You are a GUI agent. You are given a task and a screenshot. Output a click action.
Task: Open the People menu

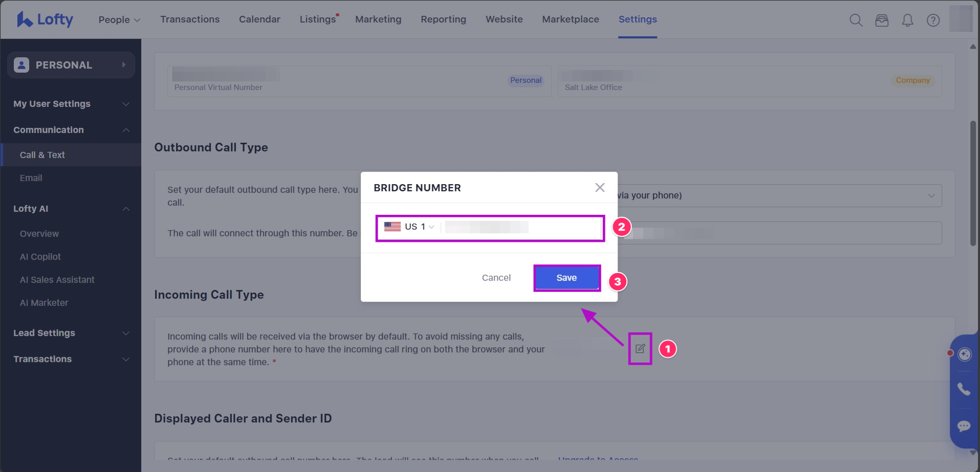[x=119, y=19]
